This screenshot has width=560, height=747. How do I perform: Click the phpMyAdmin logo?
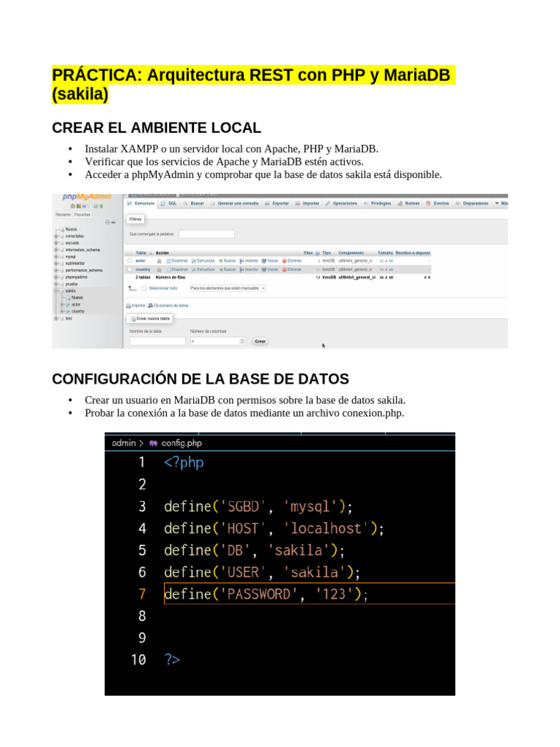[x=86, y=197]
